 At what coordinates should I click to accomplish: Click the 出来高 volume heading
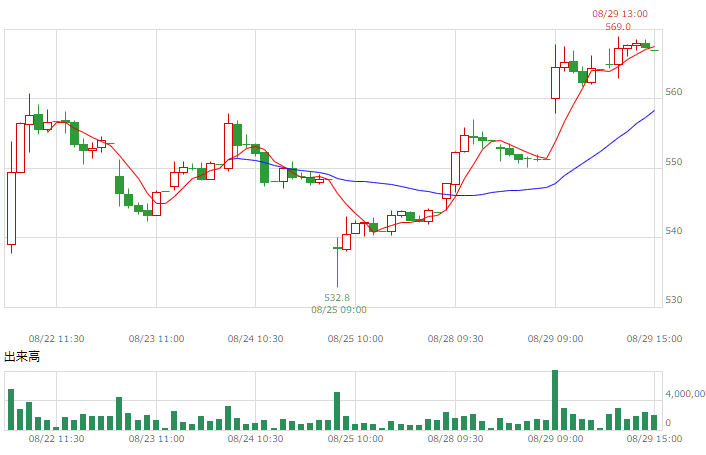tap(22, 357)
